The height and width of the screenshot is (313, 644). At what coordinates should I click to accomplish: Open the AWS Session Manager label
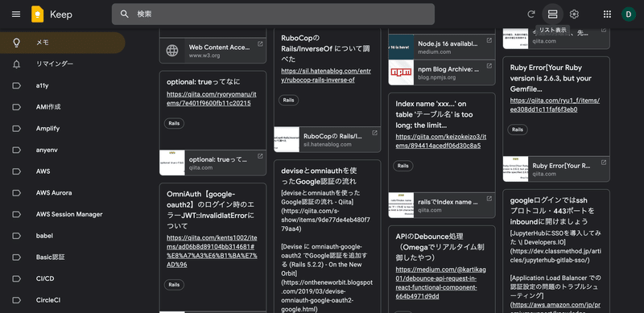63,214
